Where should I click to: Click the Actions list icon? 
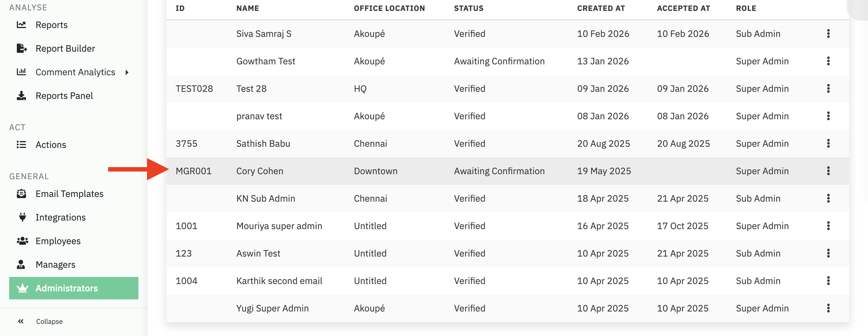click(x=21, y=145)
